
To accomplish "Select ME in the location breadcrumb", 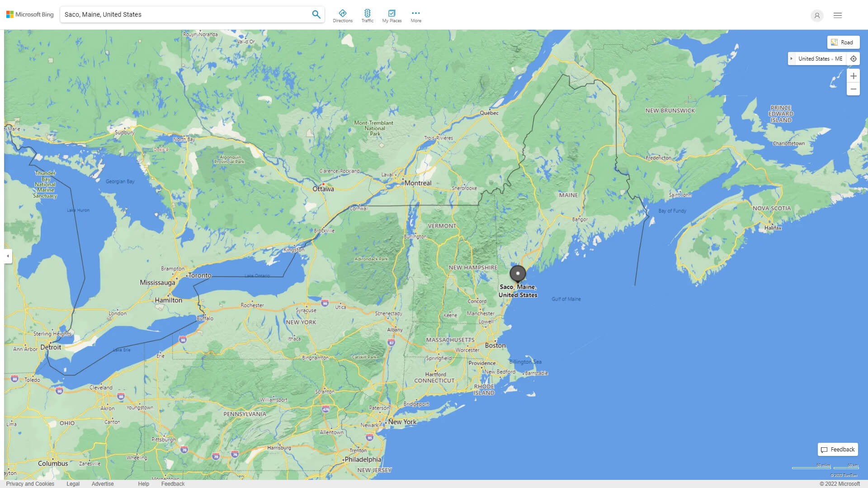I will pyautogui.click(x=839, y=58).
